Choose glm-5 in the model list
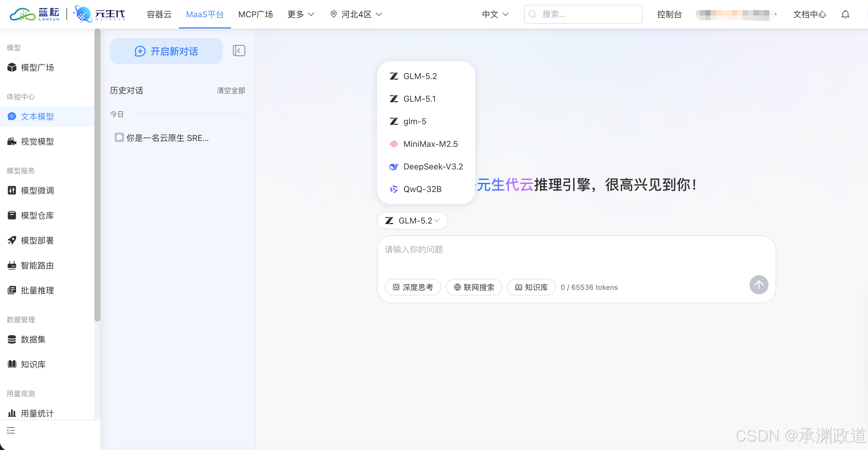Image resolution: width=868 pixels, height=450 pixels. [426, 122]
